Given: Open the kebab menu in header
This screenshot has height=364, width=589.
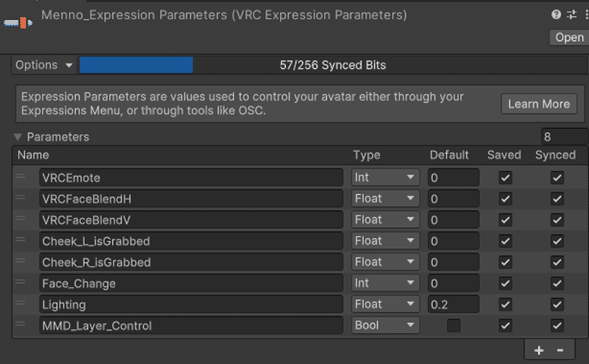Looking at the screenshot, I should click(x=583, y=15).
